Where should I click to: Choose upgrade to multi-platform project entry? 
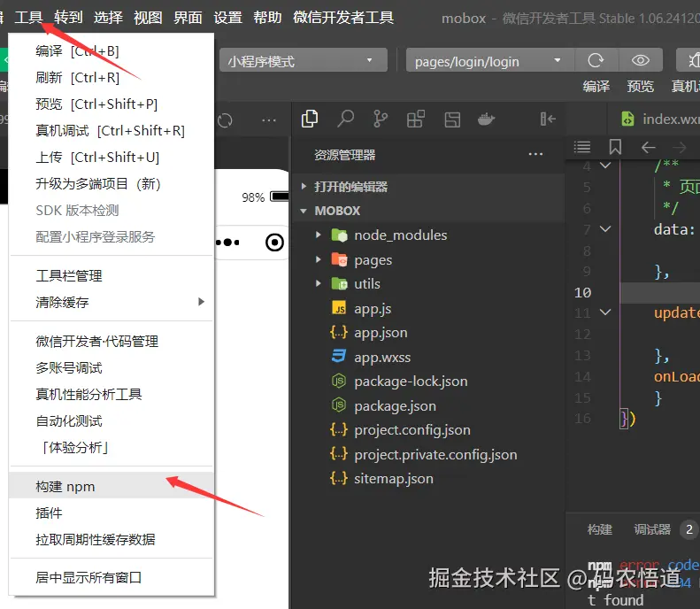tap(112, 183)
